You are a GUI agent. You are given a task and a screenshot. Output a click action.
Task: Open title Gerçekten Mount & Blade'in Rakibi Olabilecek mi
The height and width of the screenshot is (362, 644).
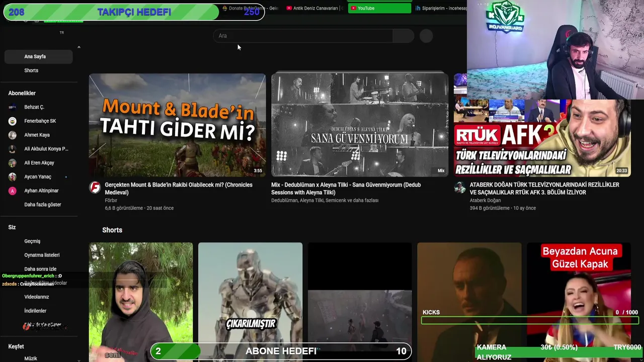pyautogui.click(x=179, y=189)
